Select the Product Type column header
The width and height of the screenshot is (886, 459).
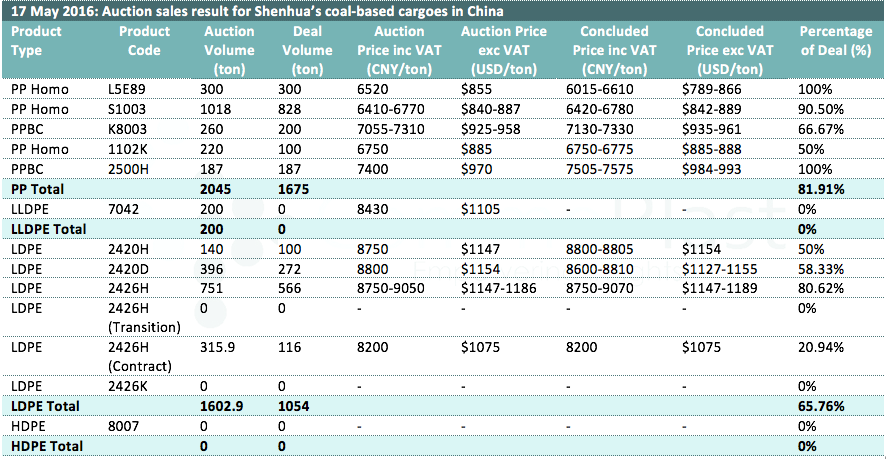pyautogui.click(x=36, y=39)
